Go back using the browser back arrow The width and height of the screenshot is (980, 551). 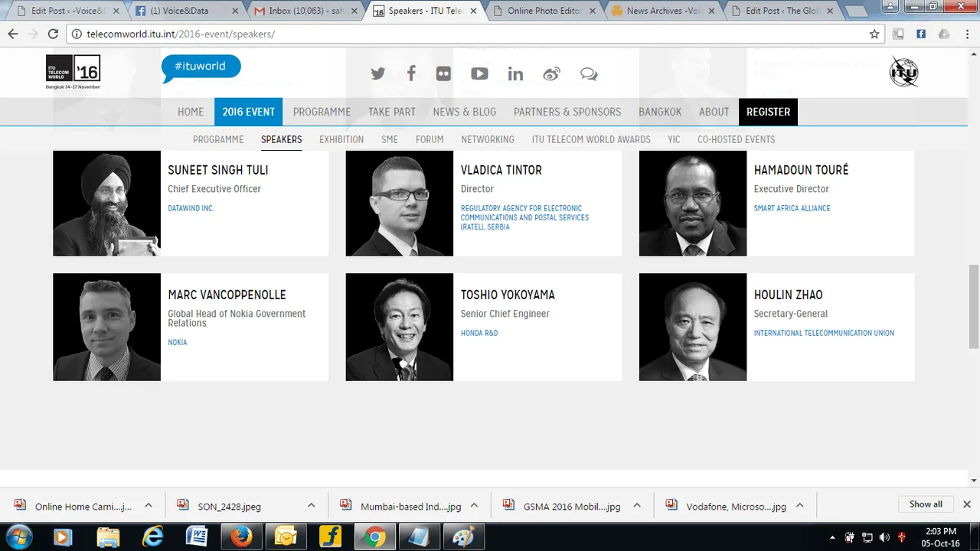(x=13, y=34)
